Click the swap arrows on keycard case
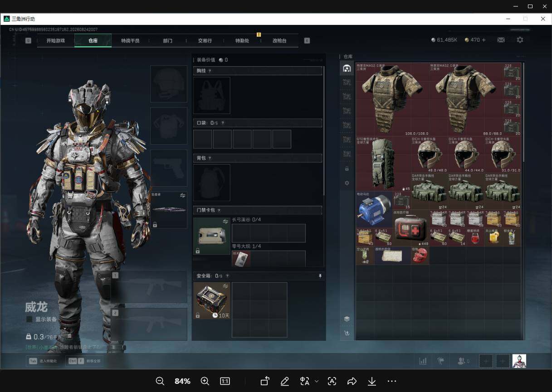Viewport: 552px width, 392px height. (x=225, y=221)
